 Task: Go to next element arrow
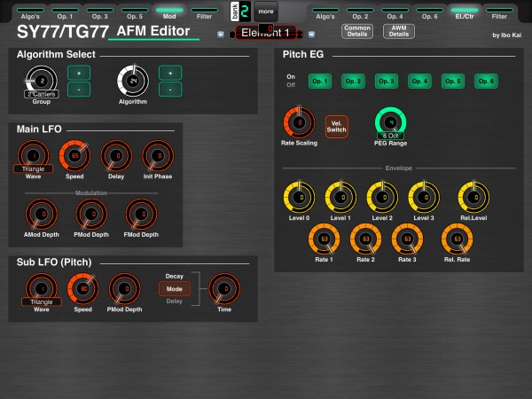point(311,35)
